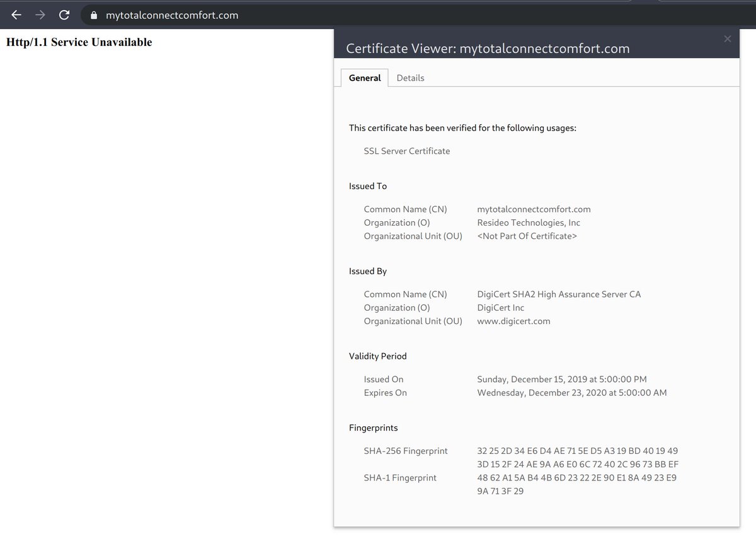Select the 'Issued On' label
756x546 pixels.
click(x=384, y=380)
